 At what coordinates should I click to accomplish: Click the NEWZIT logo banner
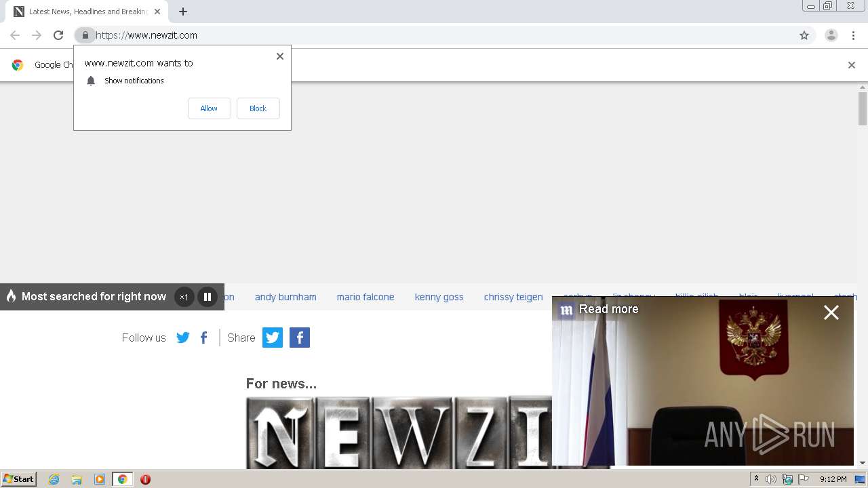pos(399,433)
